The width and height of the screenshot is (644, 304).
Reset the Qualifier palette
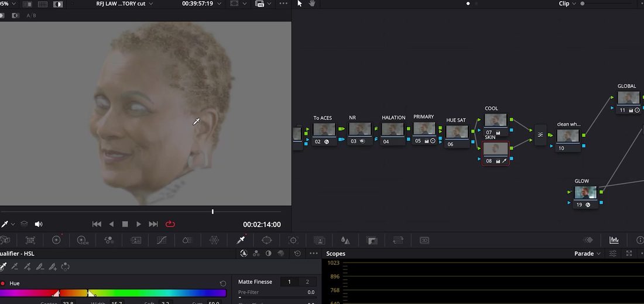tap(298, 254)
